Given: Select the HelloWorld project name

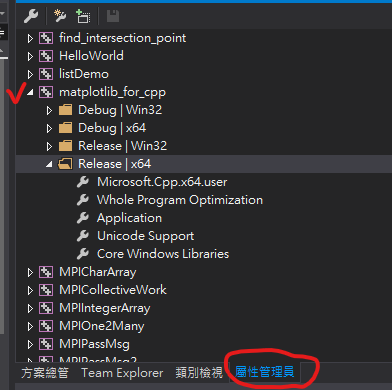Looking at the screenshot, I should [x=91, y=56].
